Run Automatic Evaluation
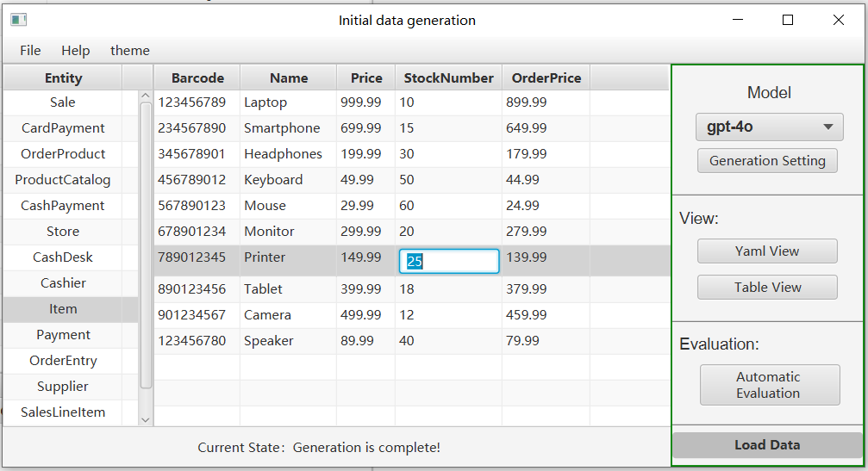The width and height of the screenshot is (868, 471). 769,385
